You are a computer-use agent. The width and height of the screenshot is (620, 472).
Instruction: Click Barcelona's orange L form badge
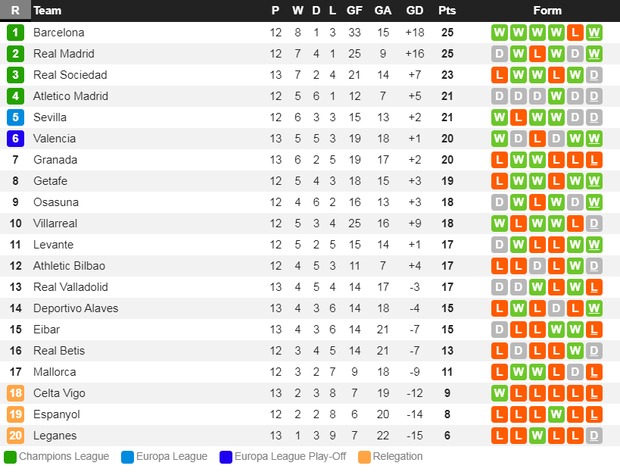pyautogui.click(x=575, y=32)
